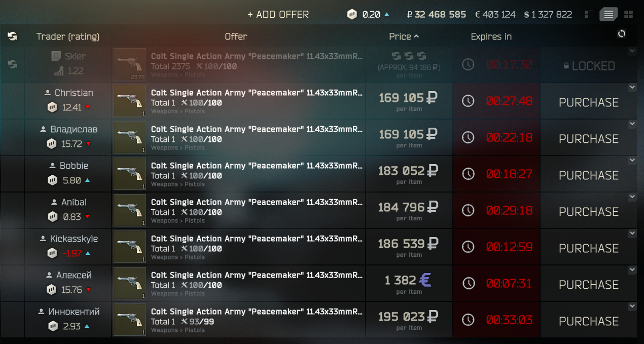Expand options arrow on Christian's offer
This screenshot has height=344, width=644.
(632, 87)
